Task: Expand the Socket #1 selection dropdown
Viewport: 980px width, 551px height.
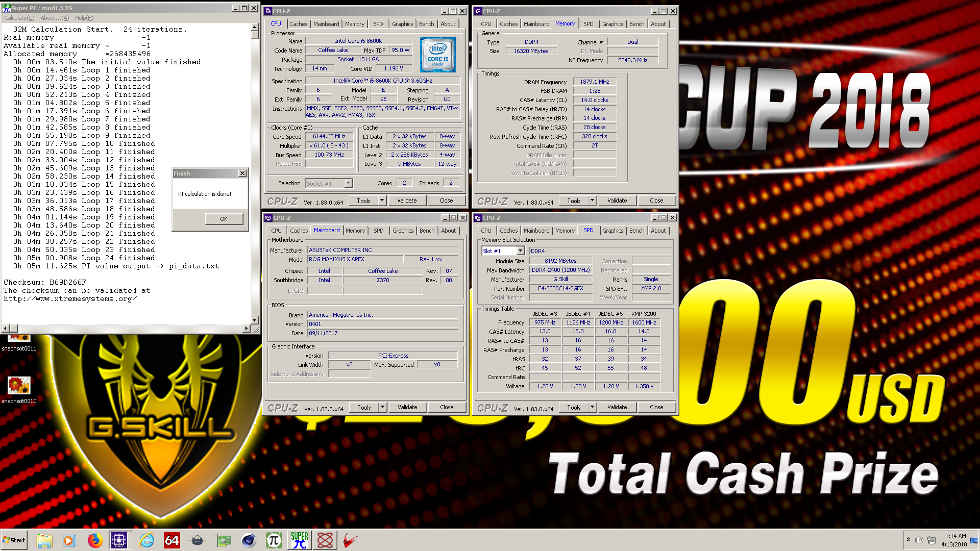Action: pos(348,183)
